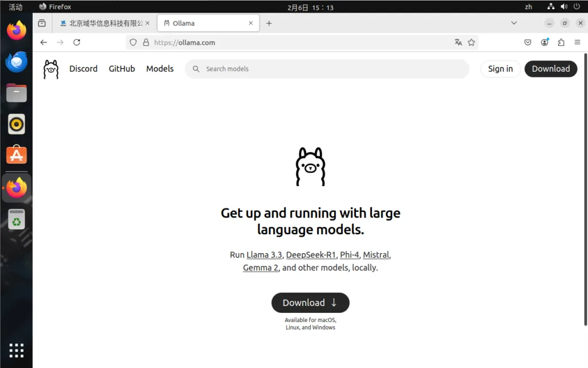Open the Firefox View icon beside tabs
Viewport: 588px width, 368px height.
click(42, 23)
